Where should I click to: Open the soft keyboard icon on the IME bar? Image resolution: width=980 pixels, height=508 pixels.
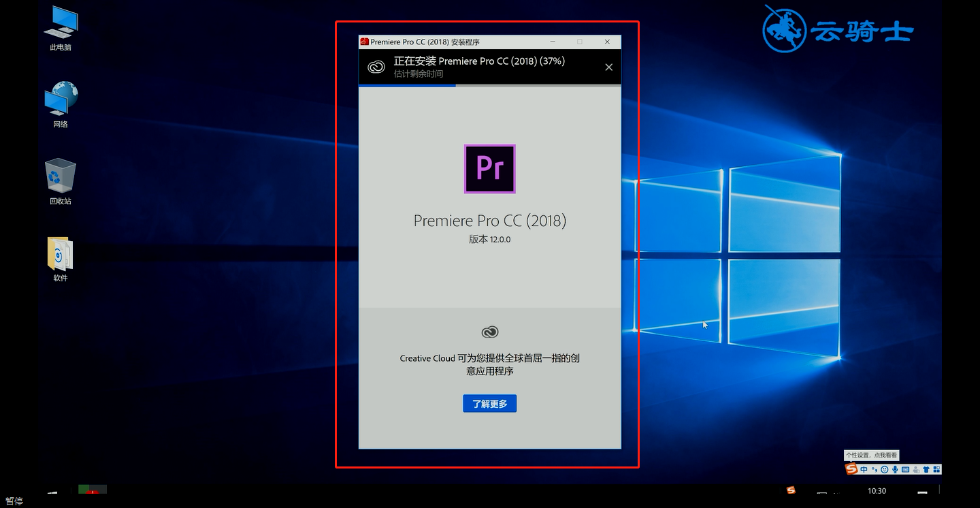[905, 469]
